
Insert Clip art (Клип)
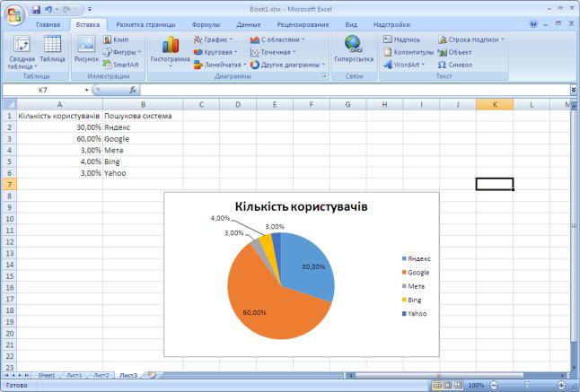tap(116, 39)
